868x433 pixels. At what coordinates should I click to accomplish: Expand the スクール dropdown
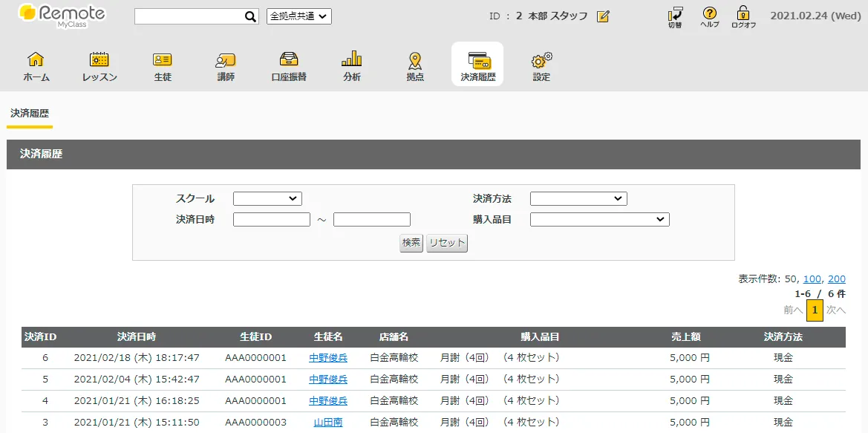point(267,199)
